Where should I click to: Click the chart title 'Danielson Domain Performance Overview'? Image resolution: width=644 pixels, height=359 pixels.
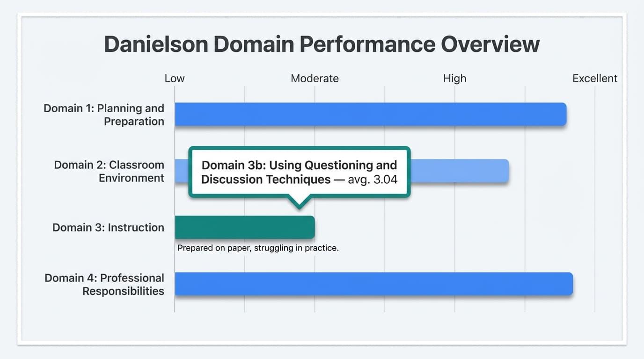coord(322,44)
